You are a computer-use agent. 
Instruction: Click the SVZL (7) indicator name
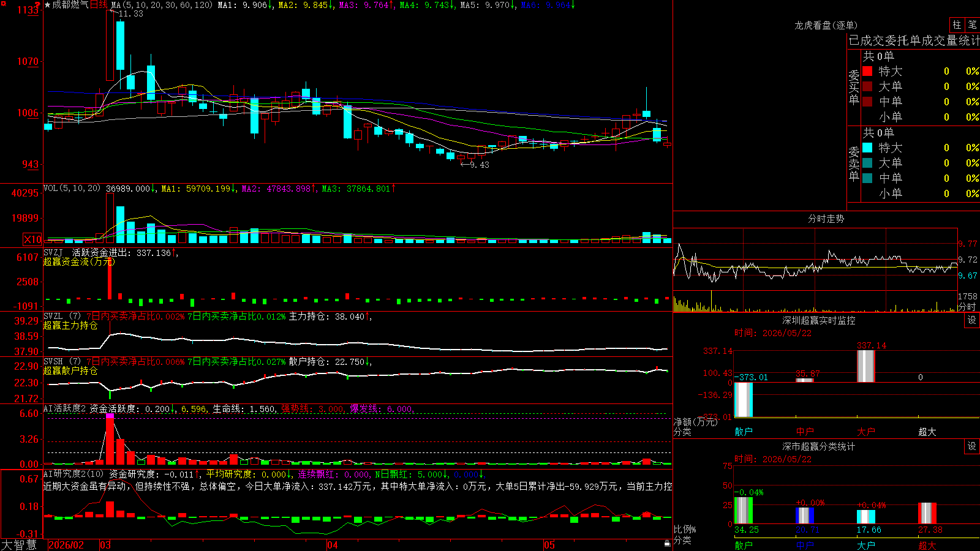[62, 316]
